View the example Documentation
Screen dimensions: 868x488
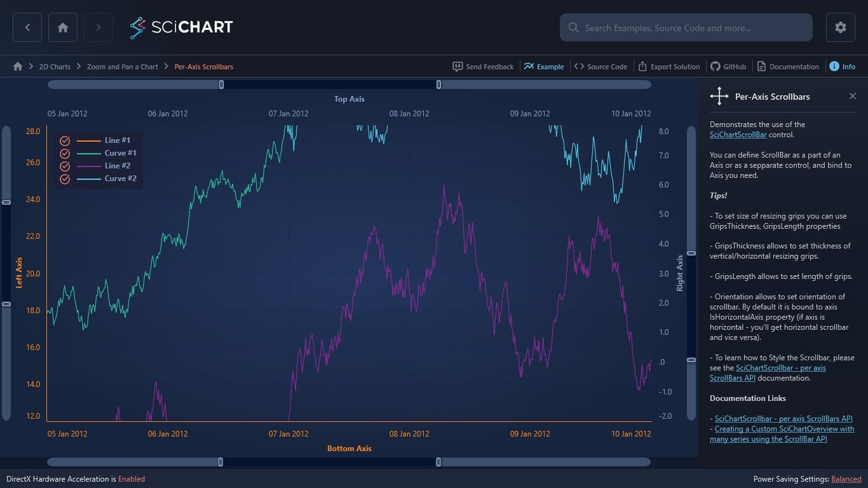point(788,66)
